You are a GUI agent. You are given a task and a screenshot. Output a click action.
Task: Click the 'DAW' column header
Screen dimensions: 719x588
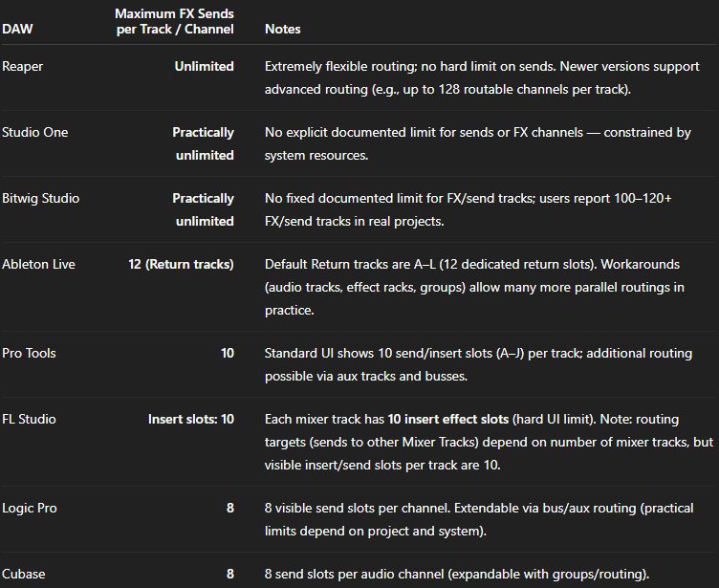[17, 29]
